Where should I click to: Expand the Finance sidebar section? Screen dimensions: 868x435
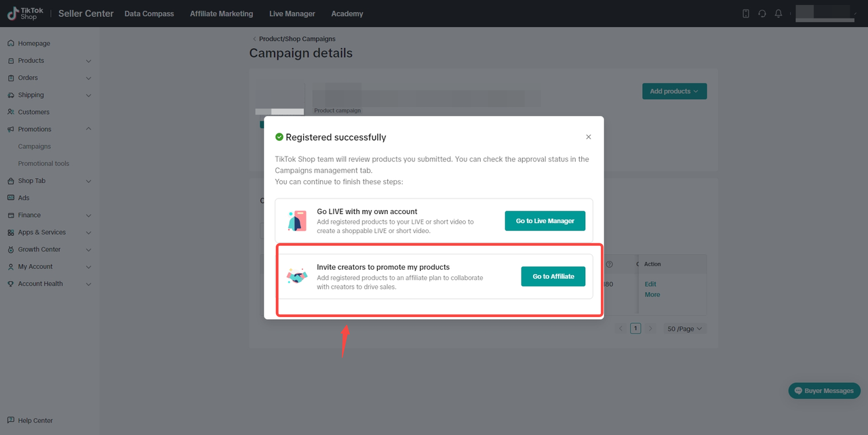89,215
